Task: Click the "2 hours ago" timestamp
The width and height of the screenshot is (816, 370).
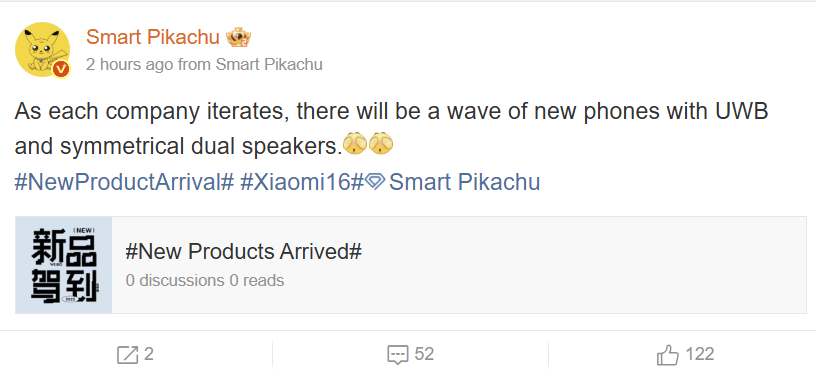Action: click(130, 65)
